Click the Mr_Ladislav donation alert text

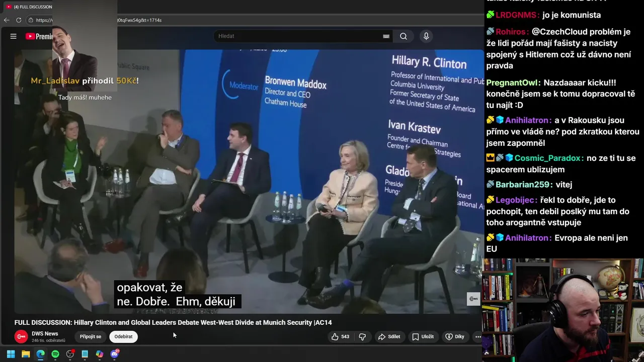[x=85, y=80]
